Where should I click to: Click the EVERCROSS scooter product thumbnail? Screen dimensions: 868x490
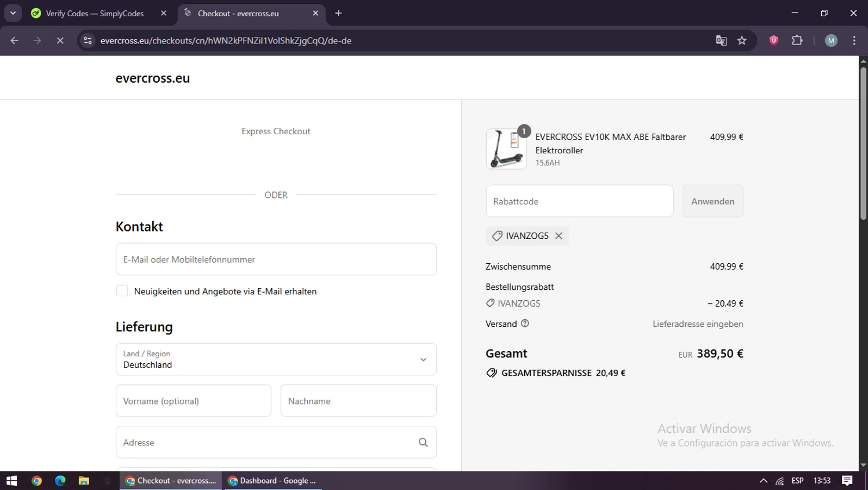[506, 149]
